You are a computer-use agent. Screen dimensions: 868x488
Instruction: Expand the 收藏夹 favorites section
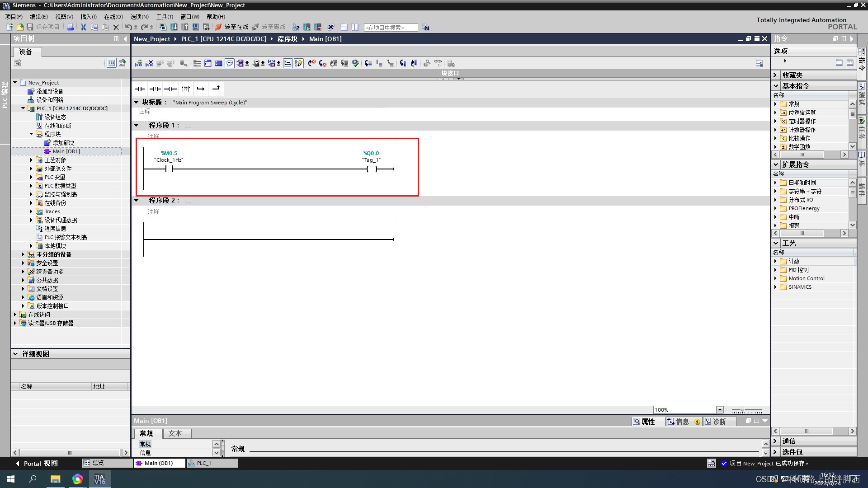point(776,75)
